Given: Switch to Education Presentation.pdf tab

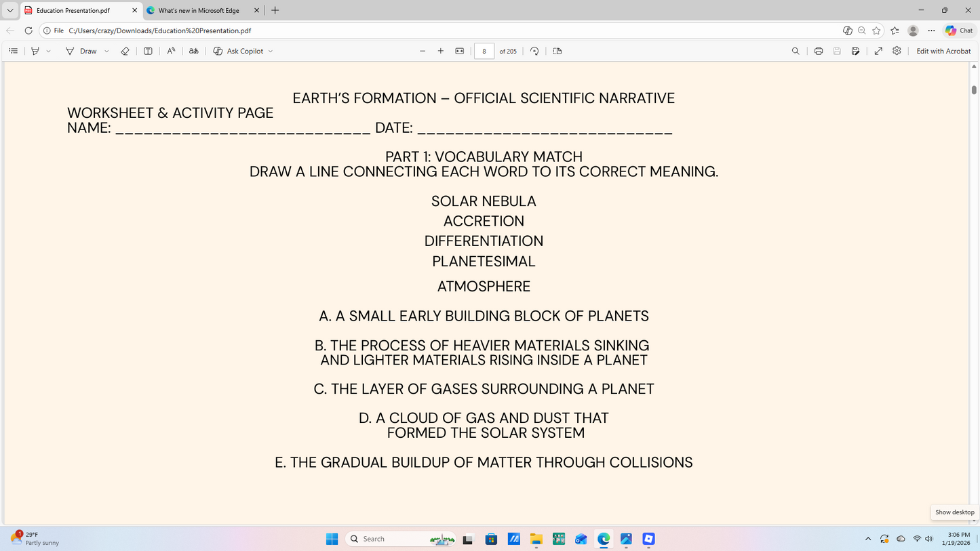Looking at the screenshot, I should pos(73,10).
